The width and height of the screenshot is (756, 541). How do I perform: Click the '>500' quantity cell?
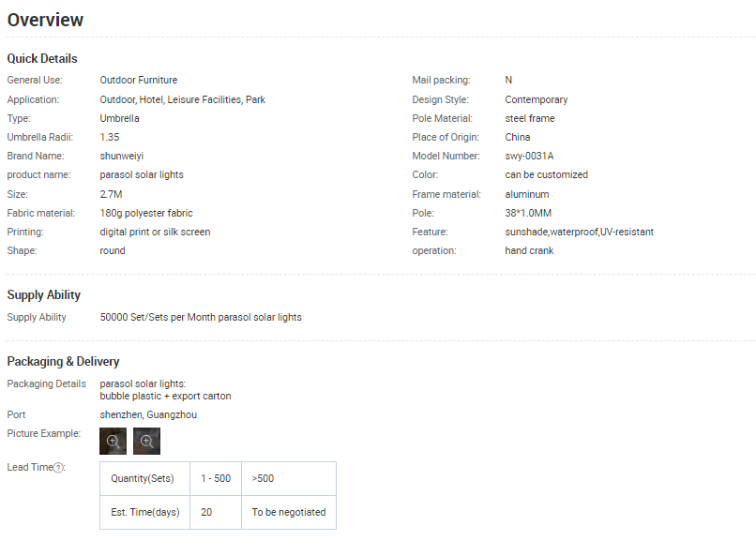264,479
